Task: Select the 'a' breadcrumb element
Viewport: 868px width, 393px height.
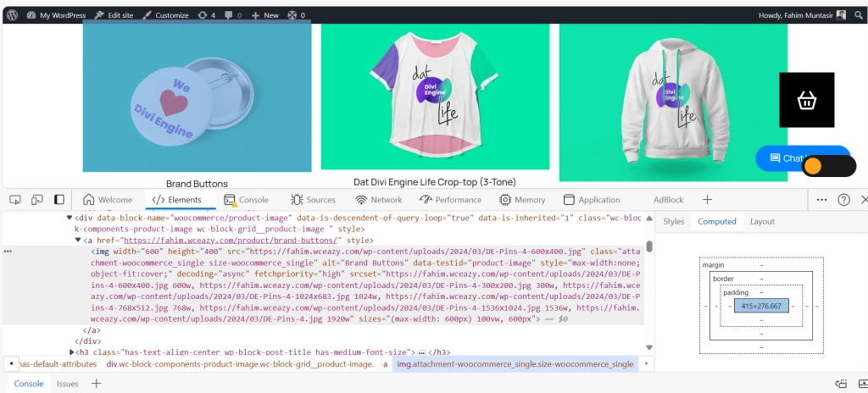Action: [386, 364]
